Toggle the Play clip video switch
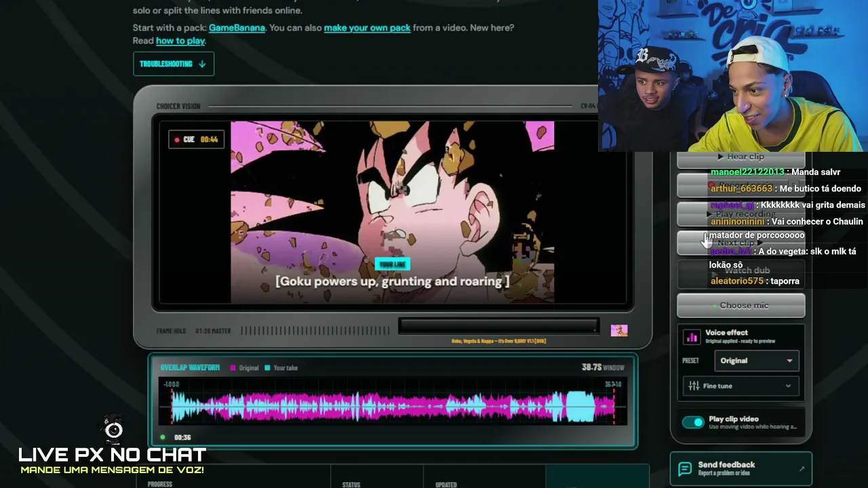Viewport: 868px width, 488px height. tap(693, 422)
